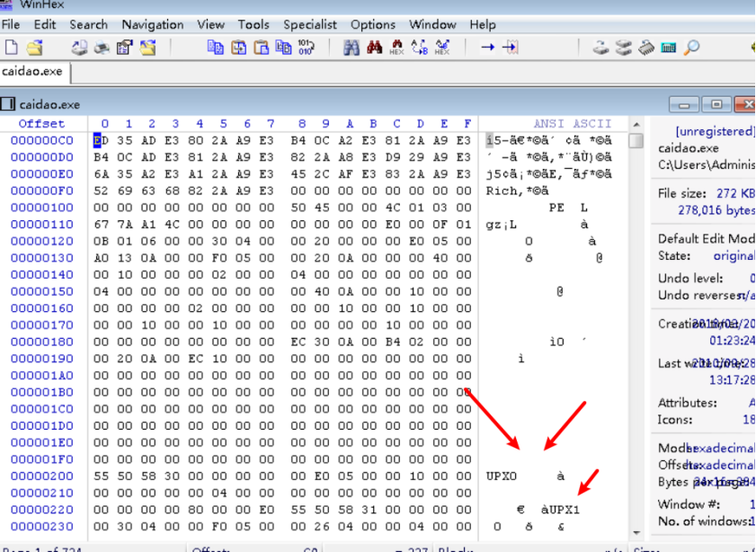Click the Paste clipboard toolbar icon
Screen dimensions: 756x552
tap(261, 48)
